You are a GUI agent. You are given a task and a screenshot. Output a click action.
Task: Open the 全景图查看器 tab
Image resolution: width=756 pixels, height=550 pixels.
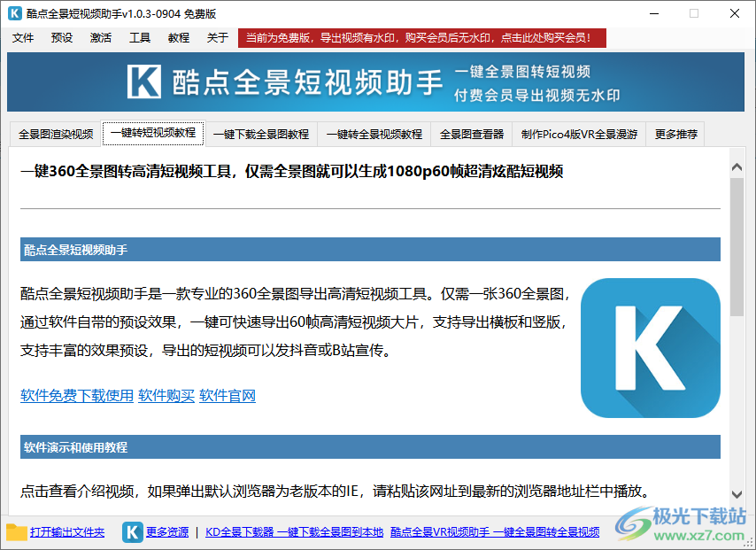click(x=472, y=135)
